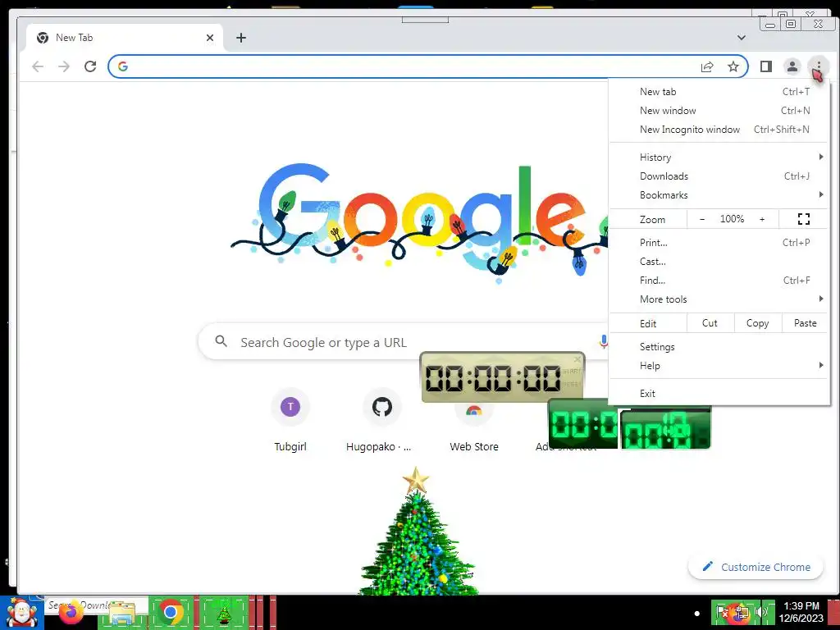Click the green digital clock widget
The image size is (840, 630).
(x=629, y=426)
